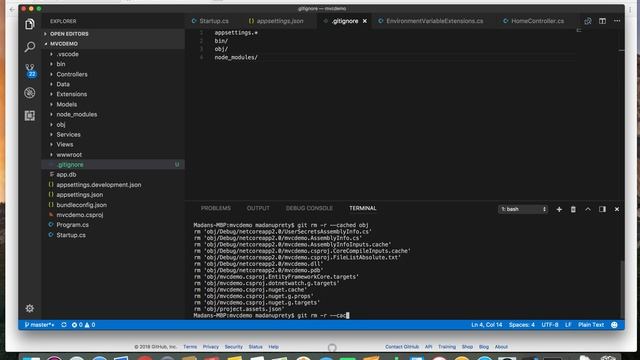Expand the wwwroot folder
640x360 pixels.
tap(69, 155)
